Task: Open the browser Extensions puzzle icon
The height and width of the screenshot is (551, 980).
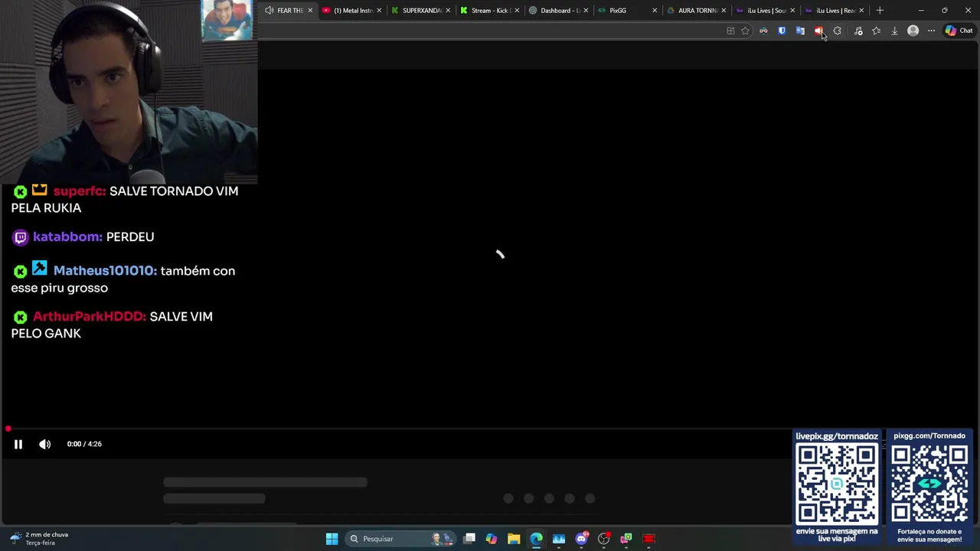Action: point(837,31)
